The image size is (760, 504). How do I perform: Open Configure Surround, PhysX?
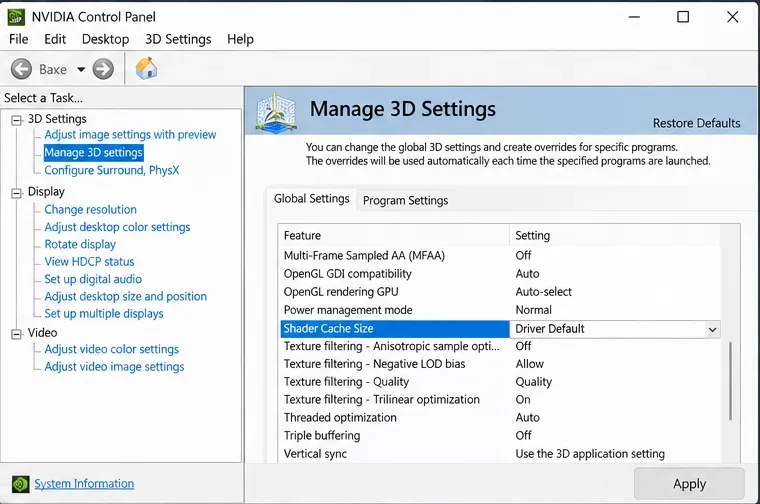(111, 171)
